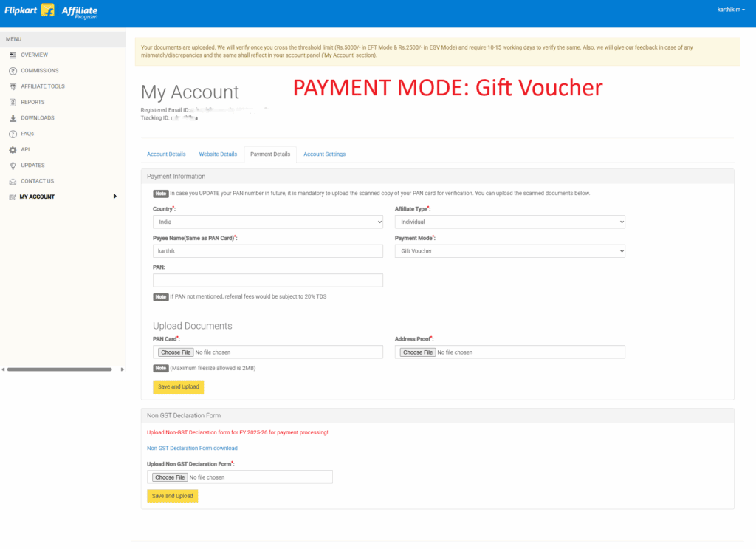Click the Commissions rupee icon
This screenshot has height=549, width=756.
[x=13, y=71]
